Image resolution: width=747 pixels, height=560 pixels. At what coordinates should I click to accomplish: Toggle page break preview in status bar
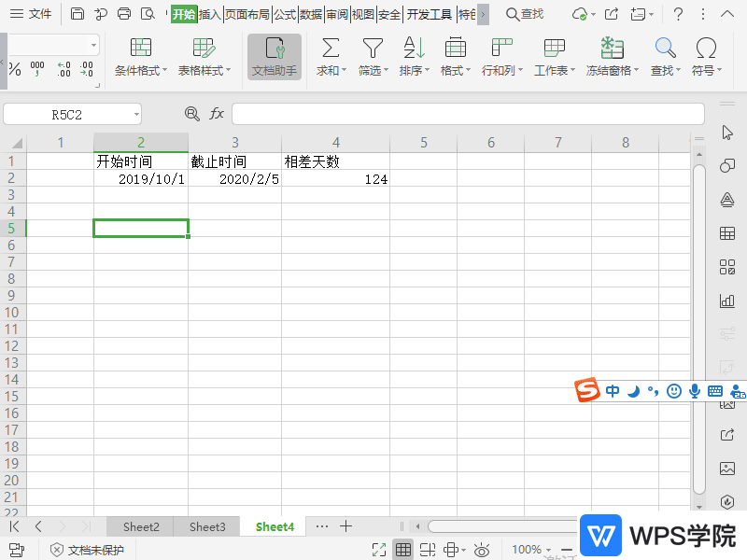(428, 550)
